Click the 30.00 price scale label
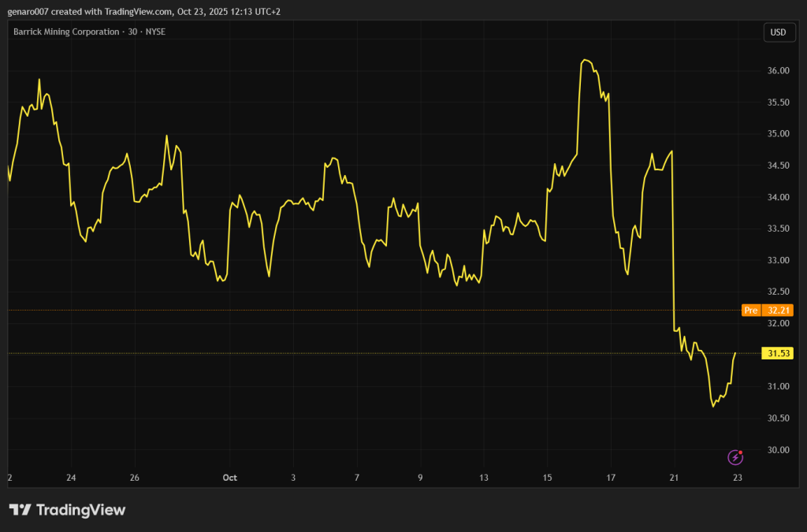Screen dimensions: 807x532 (778, 450)
